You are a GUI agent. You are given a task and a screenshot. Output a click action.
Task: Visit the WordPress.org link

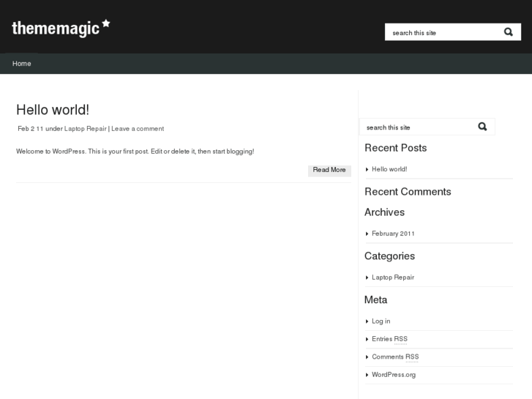(394, 375)
